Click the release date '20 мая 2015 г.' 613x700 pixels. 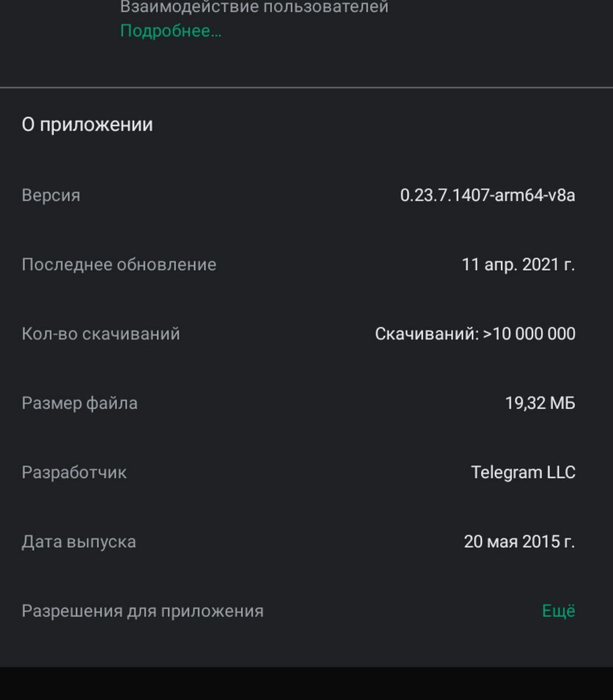(x=519, y=542)
